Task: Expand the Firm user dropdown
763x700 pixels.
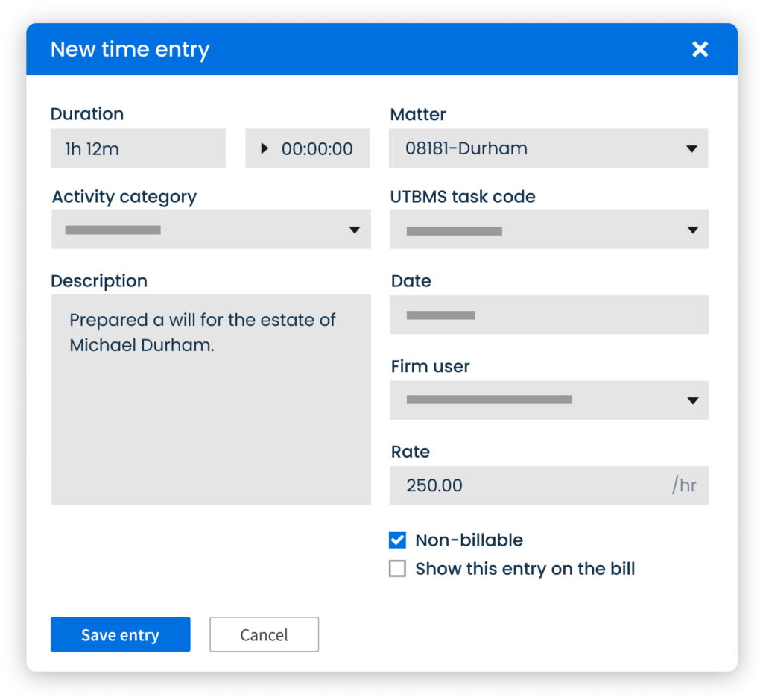Action: tap(549, 400)
